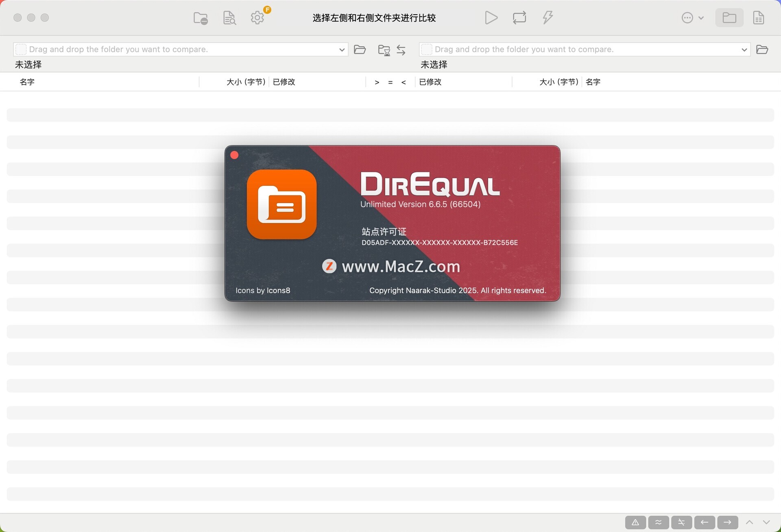Click right folder path input field
The width and height of the screenshot is (781, 532).
coord(585,50)
